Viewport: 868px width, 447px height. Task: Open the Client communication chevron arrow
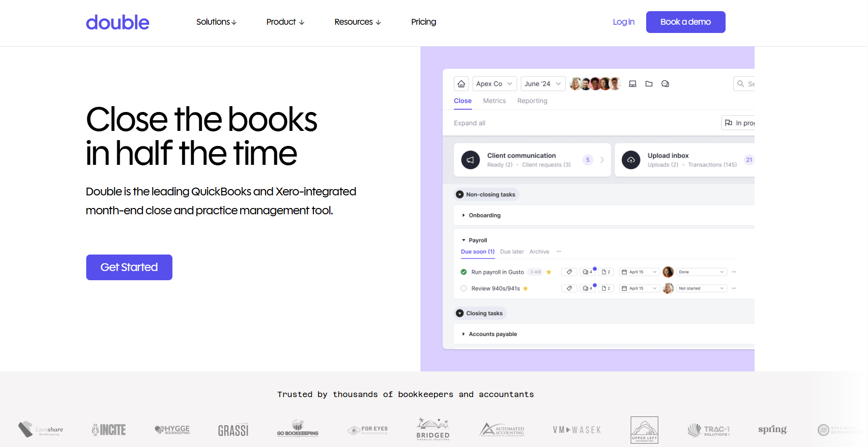coord(602,160)
